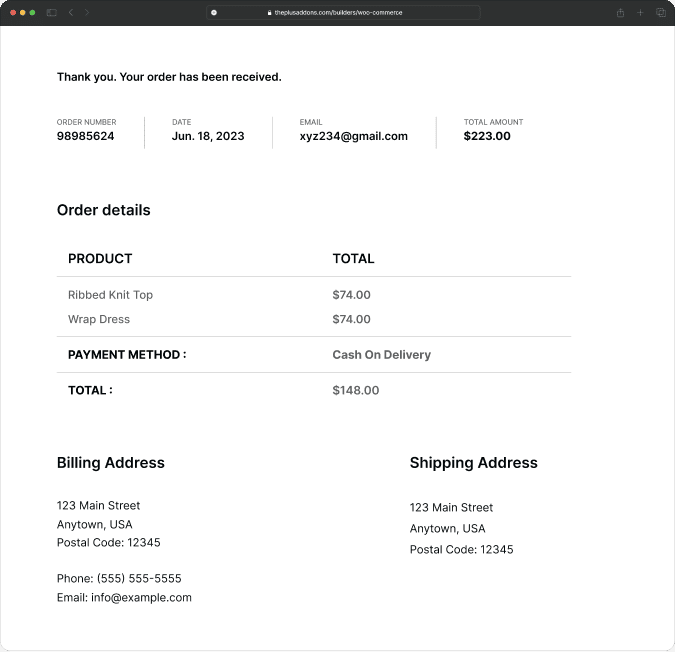
Task: Click the privacy shield icon in address bar
Action: 214,12
